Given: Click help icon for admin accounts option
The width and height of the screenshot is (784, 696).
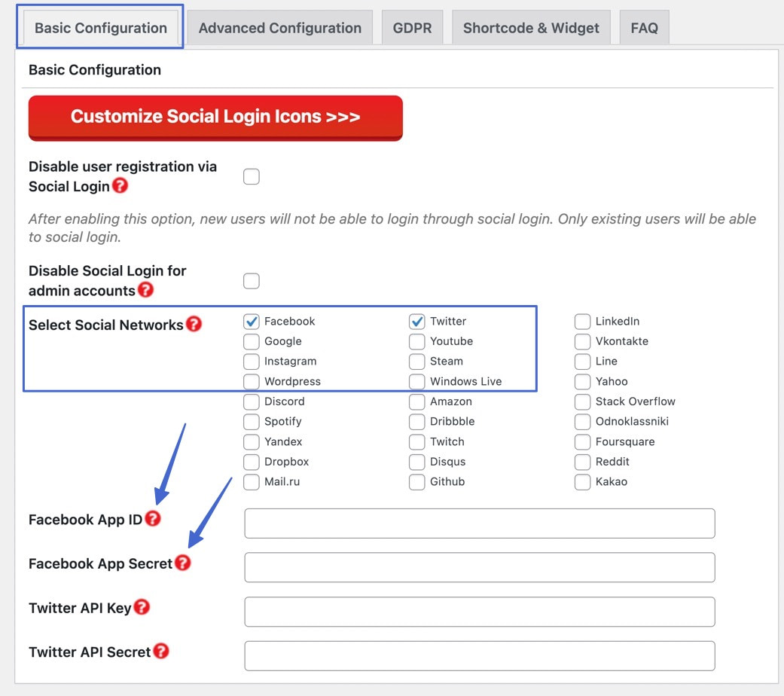Looking at the screenshot, I should (146, 290).
